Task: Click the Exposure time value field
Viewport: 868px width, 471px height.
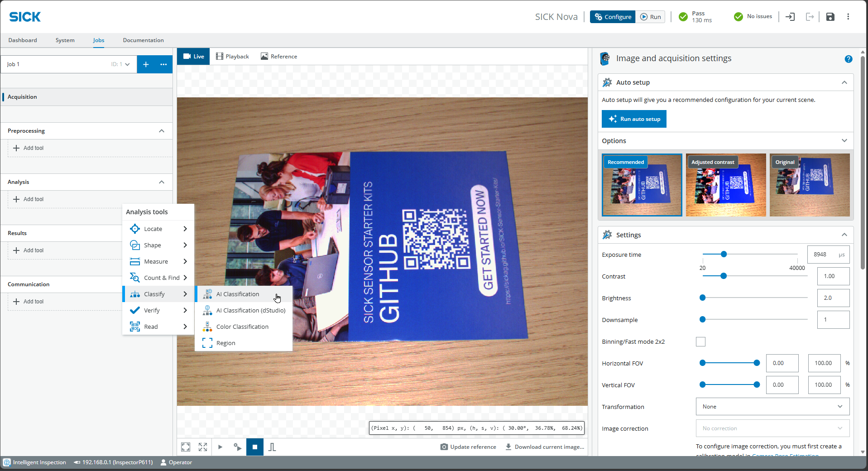Action: coord(829,255)
